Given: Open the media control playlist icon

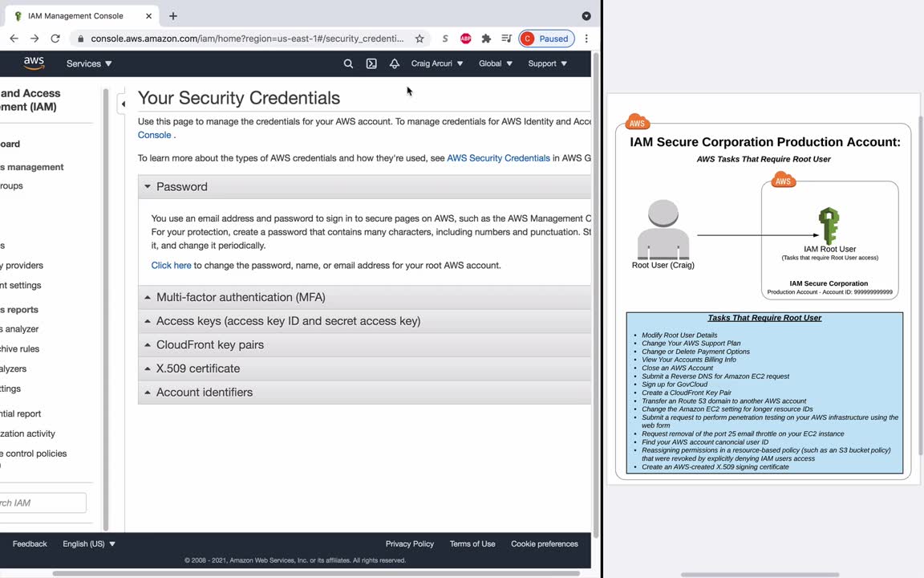Looking at the screenshot, I should pyautogui.click(x=506, y=39).
